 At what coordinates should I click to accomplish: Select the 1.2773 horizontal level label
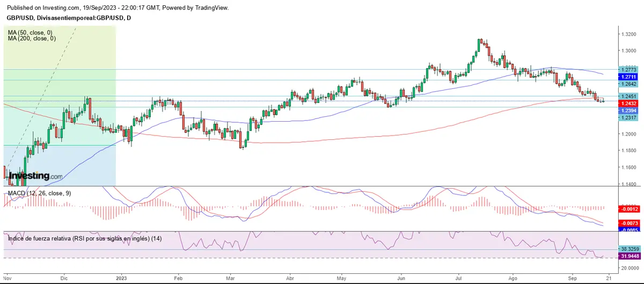(x=627, y=70)
